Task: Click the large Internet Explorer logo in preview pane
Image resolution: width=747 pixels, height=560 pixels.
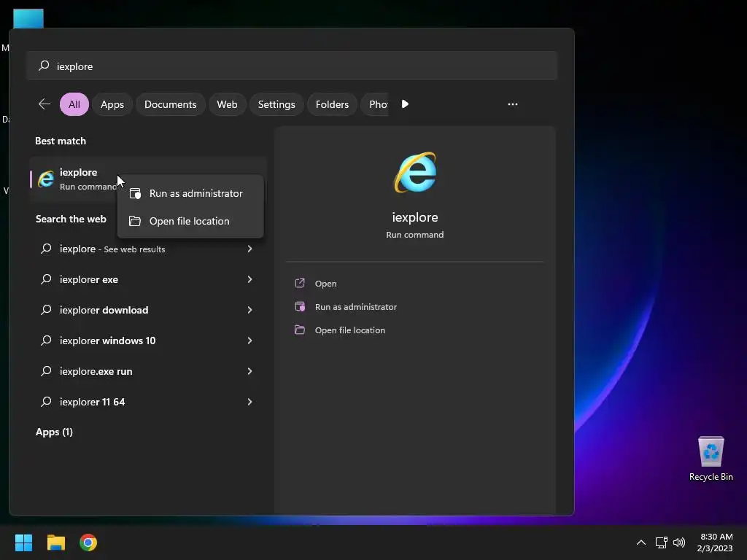Action: pos(415,172)
